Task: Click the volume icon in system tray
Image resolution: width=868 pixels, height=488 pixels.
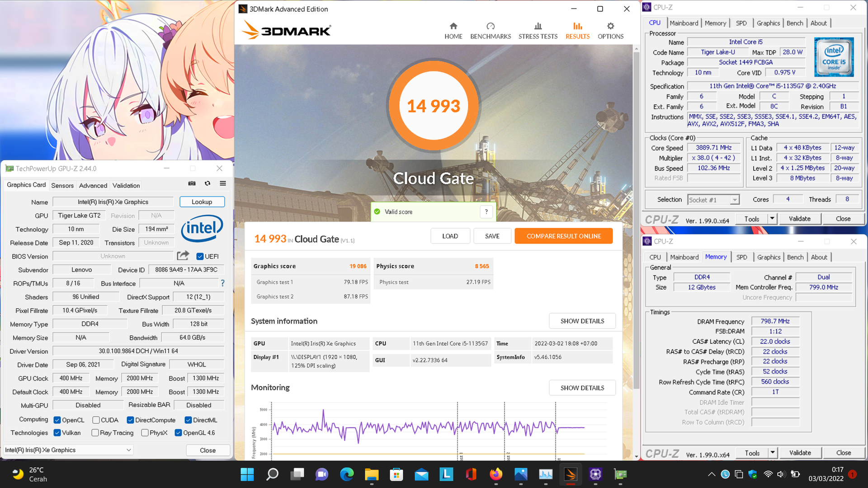Action: [780, 474]
